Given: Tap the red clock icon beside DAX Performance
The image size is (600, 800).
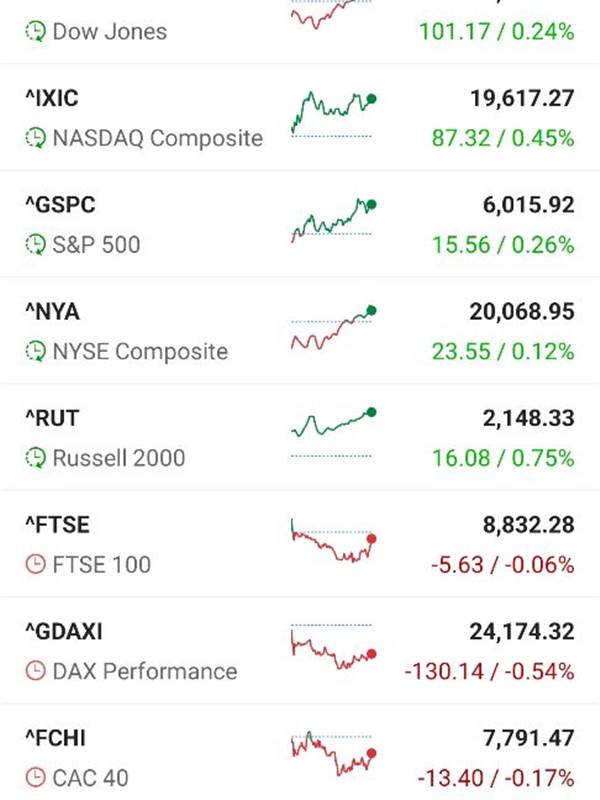Looking at the screenshot, I should pyautogui.click(x=36, y=671).
